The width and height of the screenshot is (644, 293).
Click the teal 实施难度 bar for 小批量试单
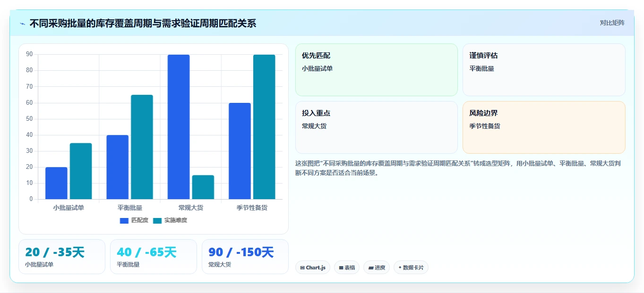(x=81, y=171)
